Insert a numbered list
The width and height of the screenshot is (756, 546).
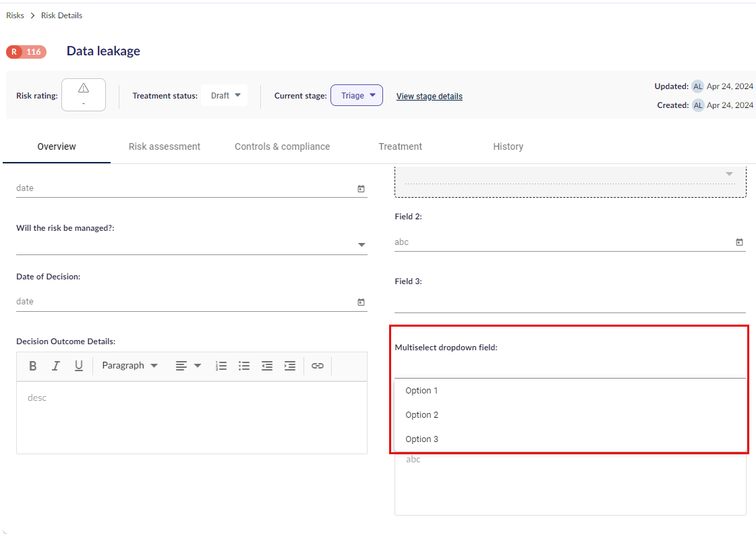(x=221, y=366)
